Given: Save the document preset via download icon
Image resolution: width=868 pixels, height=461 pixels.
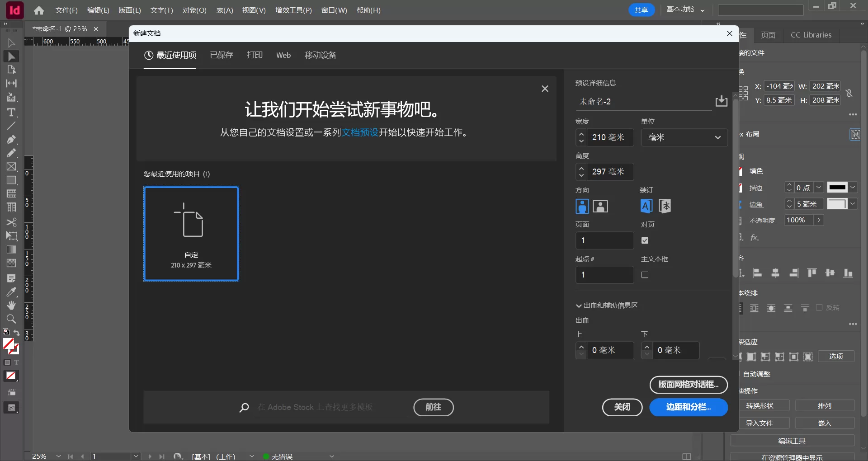Looking at the screenshot, I should point(722,101).
